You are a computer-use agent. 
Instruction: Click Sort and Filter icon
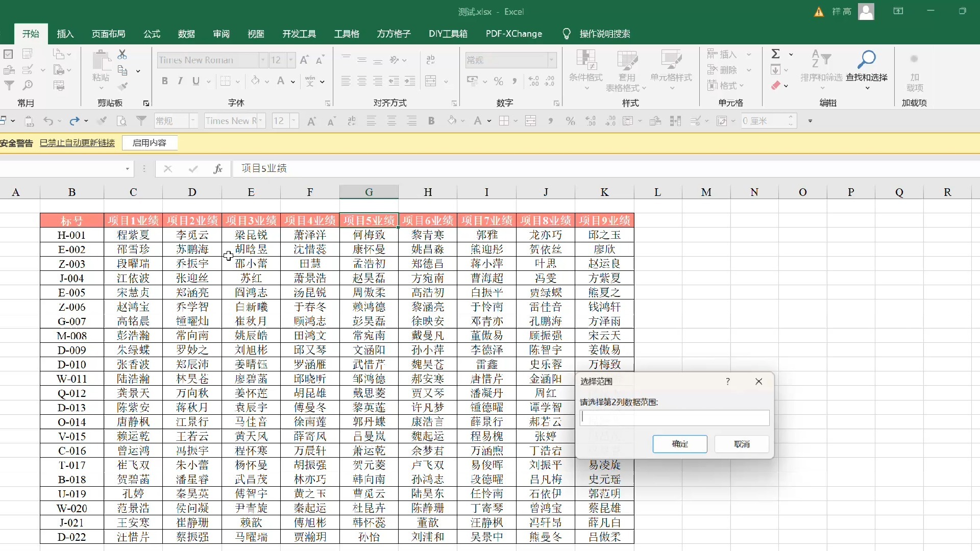click(x=821, y=60)
